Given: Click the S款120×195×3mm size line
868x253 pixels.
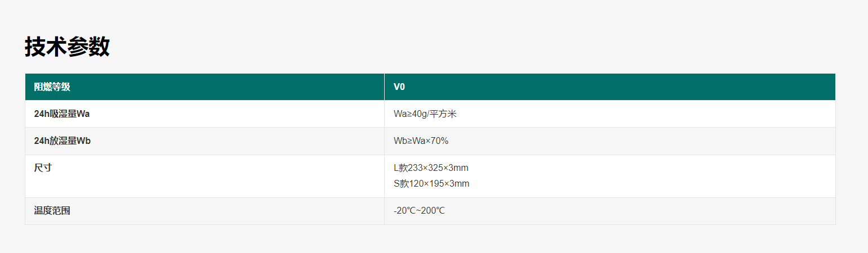Looking at the screenshot, I should (431, 183).
